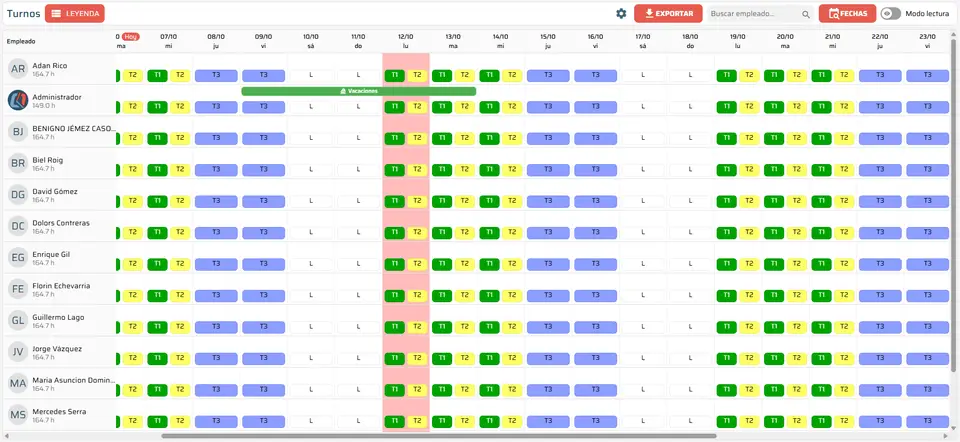The height and width of the screenshot is (442, 960).
Task: Click David Gómez's T2 shift on 12/10
Action: click(x=418, y=201)
